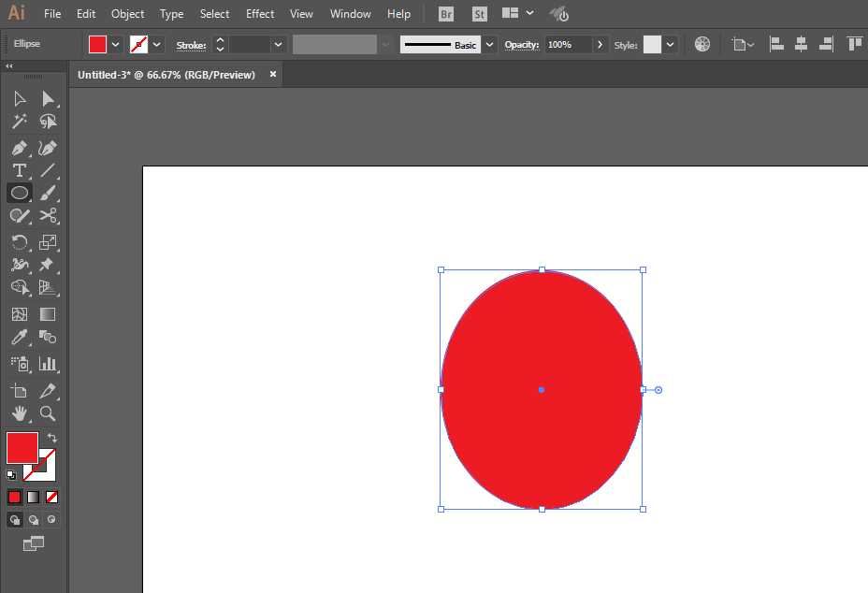Swap fill and stroke colors

(52, 438)
